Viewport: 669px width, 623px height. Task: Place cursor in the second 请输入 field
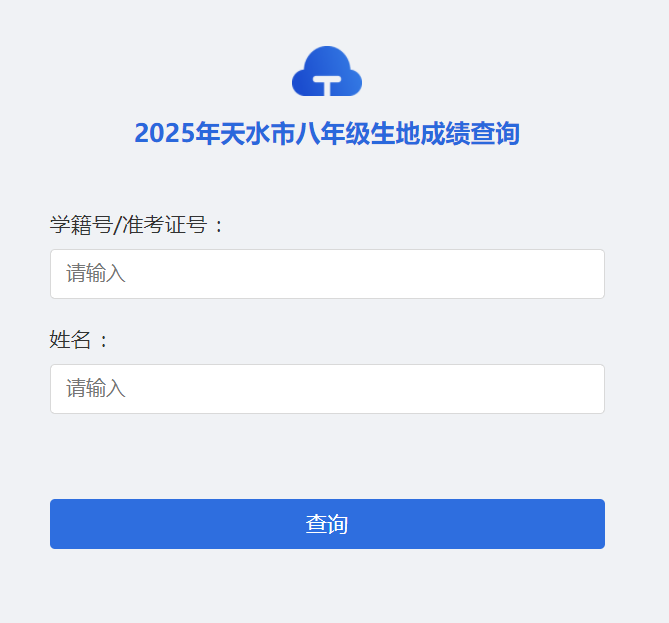[x=327, y=389]
